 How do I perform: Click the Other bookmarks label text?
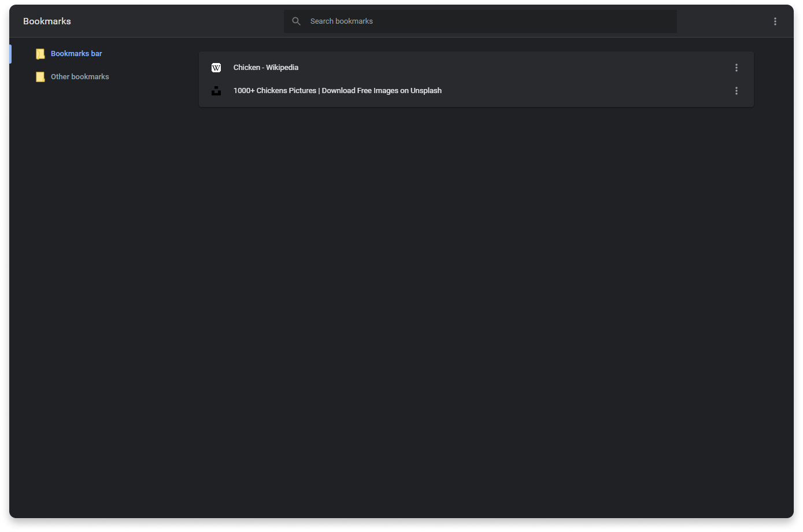(x=79, y=76)
